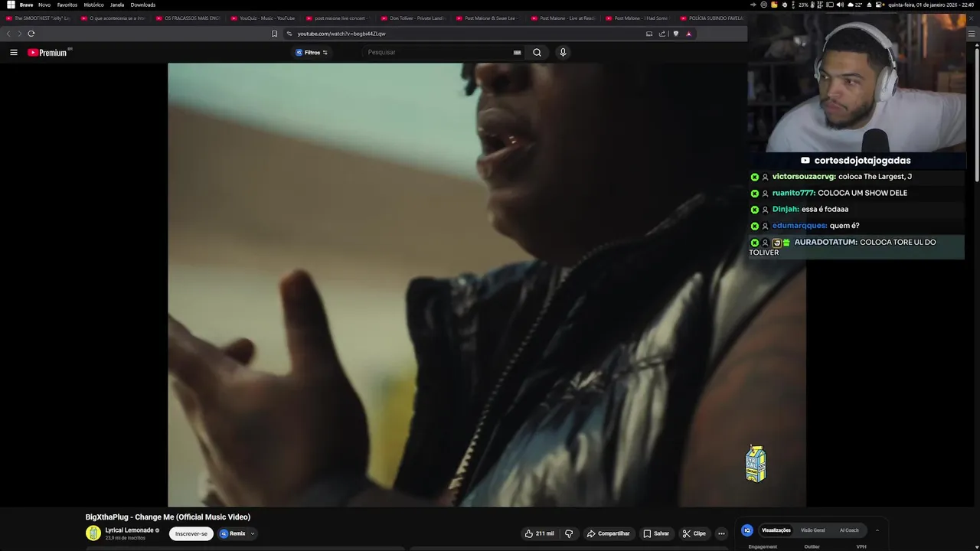Viewport: 980px width, 551px height.
Task: Select the Visualizações tab in vidIQ panel
Action: tap(776, 530)
